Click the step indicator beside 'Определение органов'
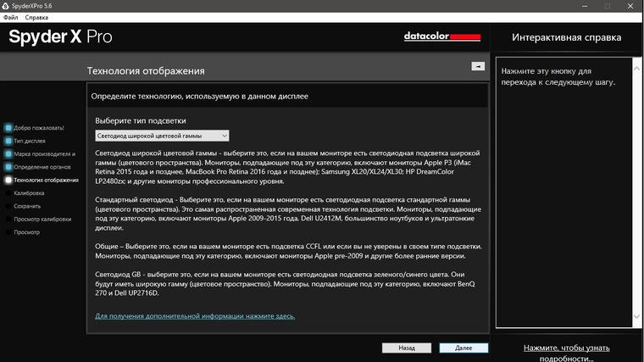The height and width of the screenshot is (362, 644). (x=8, y=167)
